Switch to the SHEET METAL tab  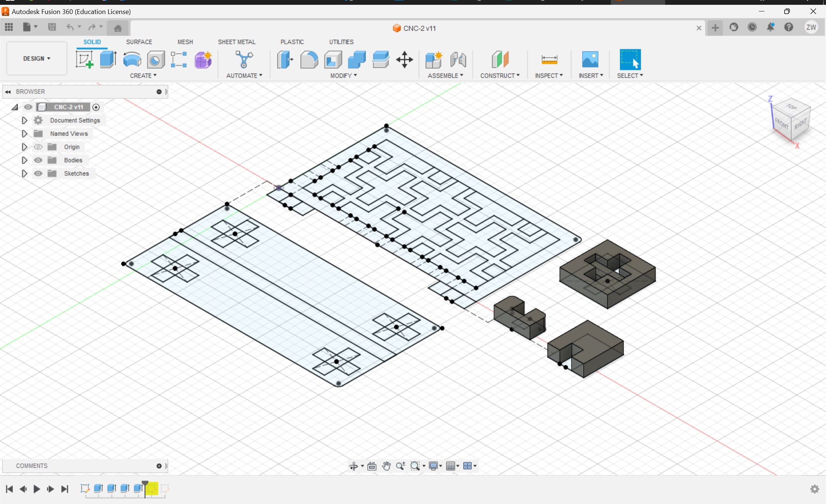coord(236,42)
